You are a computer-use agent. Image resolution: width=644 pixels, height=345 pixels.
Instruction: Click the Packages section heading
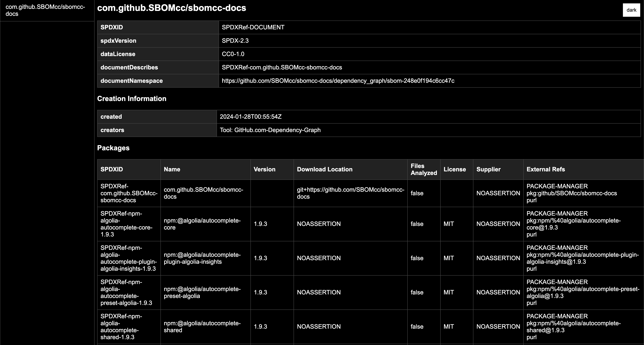(x=113, y=148)
